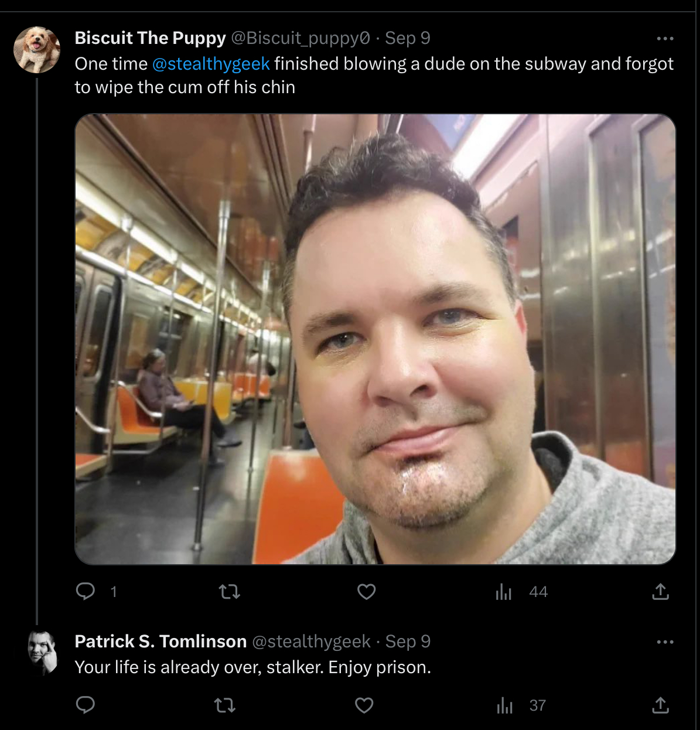Image resolution: width=700 pixels, height=730 pixels.
Task: Open the @Biscuit_puppy0 handle
Action: point(301,38)
